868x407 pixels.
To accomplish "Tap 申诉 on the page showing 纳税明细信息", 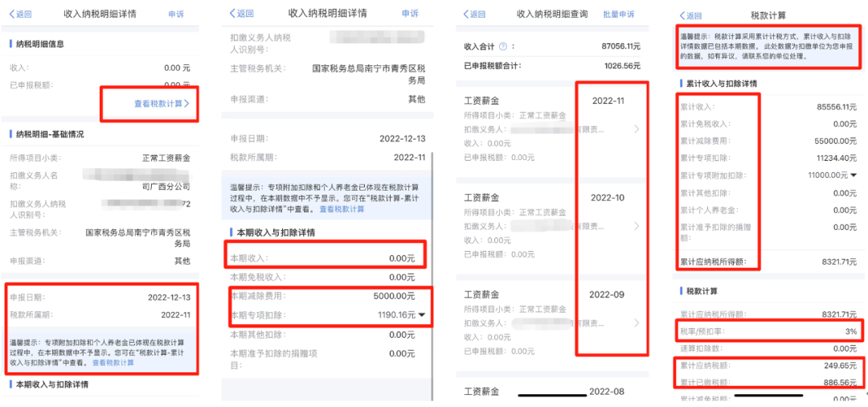I will coord(176,14).
